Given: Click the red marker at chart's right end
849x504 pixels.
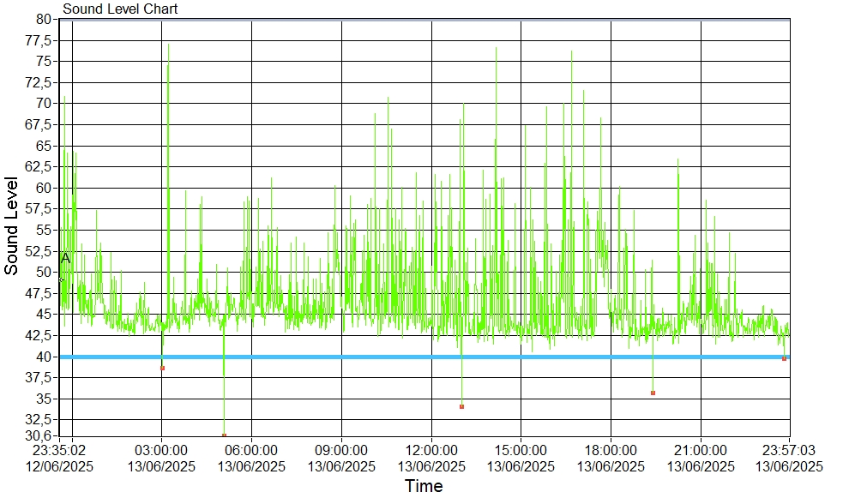Looking at the screenshot, I should 784,358.
